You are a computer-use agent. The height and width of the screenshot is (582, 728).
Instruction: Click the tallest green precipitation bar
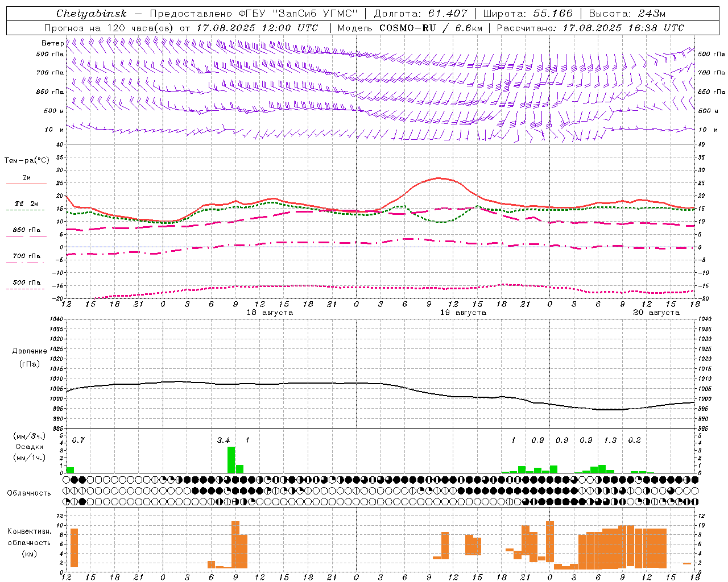click(x=231, y=460)
